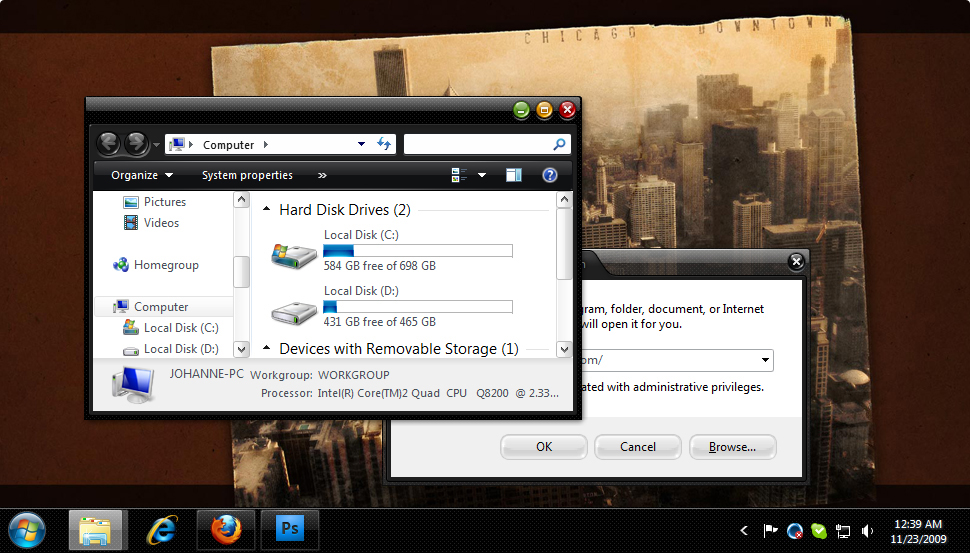Toggle the preview pane button
970x553 pixels.
click(x=514, y=175)
